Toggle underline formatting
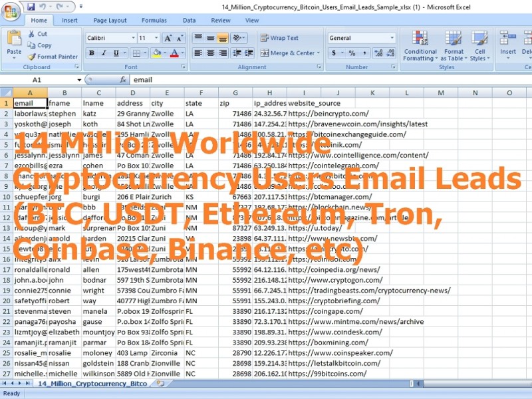This screenshot has width=532, height=399. coord(116,53)
